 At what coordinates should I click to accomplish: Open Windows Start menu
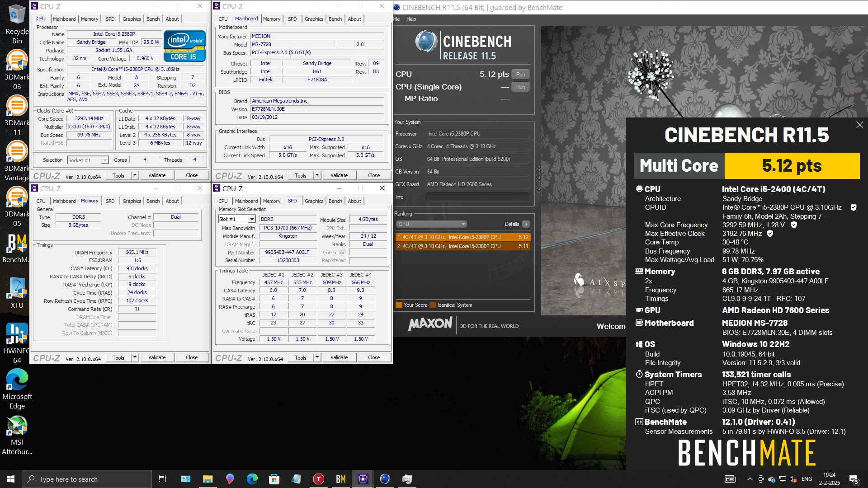(x=11, y=479)
